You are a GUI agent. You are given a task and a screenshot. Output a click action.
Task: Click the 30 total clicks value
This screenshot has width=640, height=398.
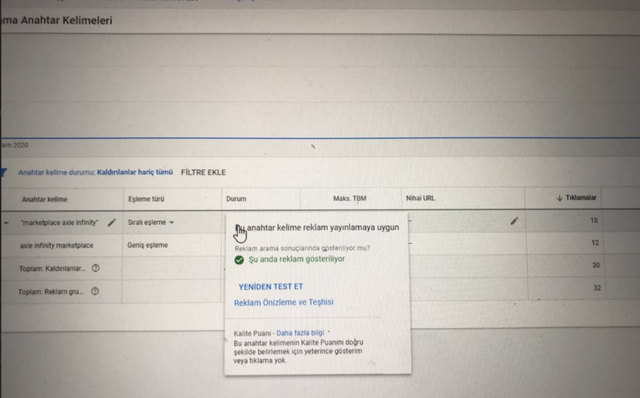(x=596, y=265)
